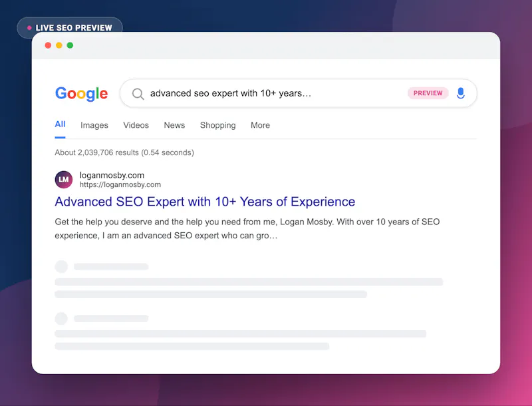Open Advanced SEO Expert result title link
532x406 pixels.
pos(205,202)
